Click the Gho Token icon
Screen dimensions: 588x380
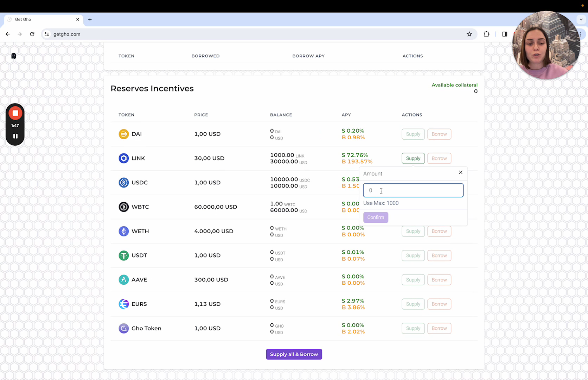point(123,328)
